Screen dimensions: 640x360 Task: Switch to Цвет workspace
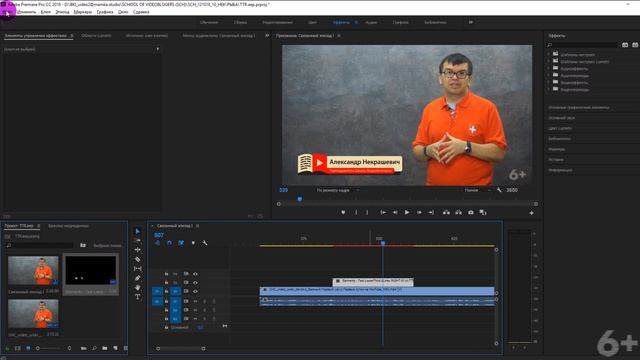coord(312,22)
